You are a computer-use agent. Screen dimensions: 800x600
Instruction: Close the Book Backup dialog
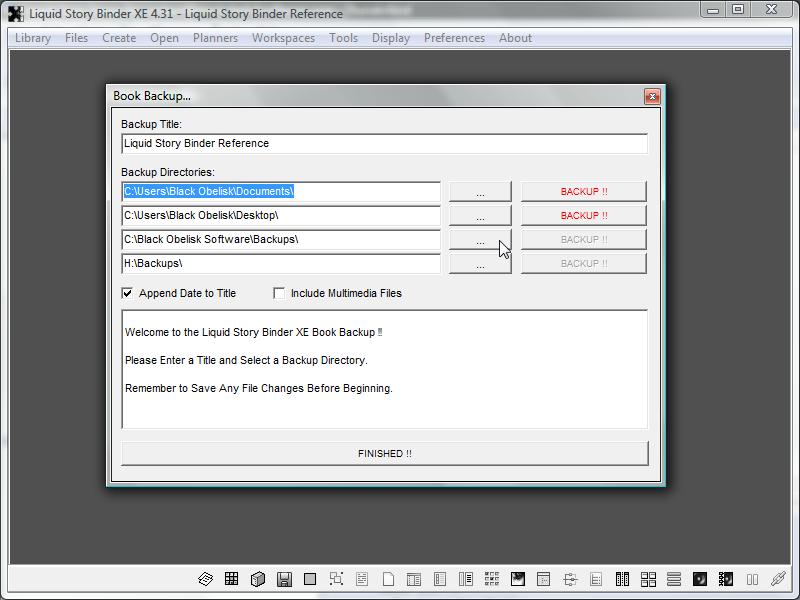pyautogui.click(x=652, y=96)
